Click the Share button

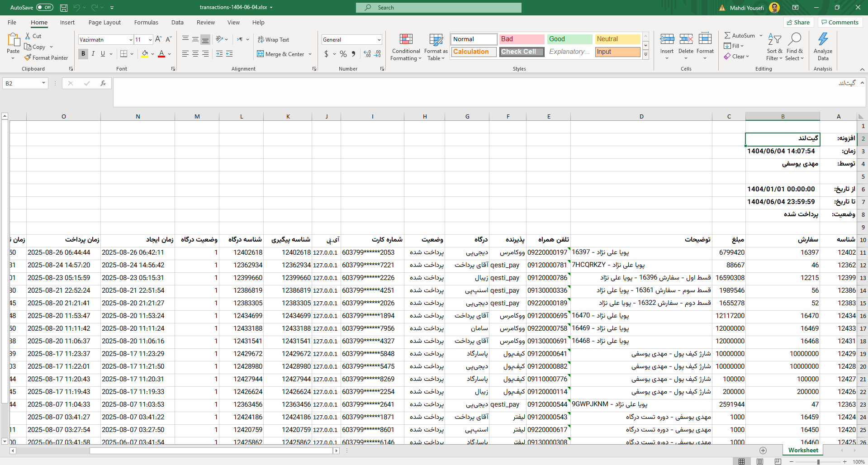tap(798, 22)
